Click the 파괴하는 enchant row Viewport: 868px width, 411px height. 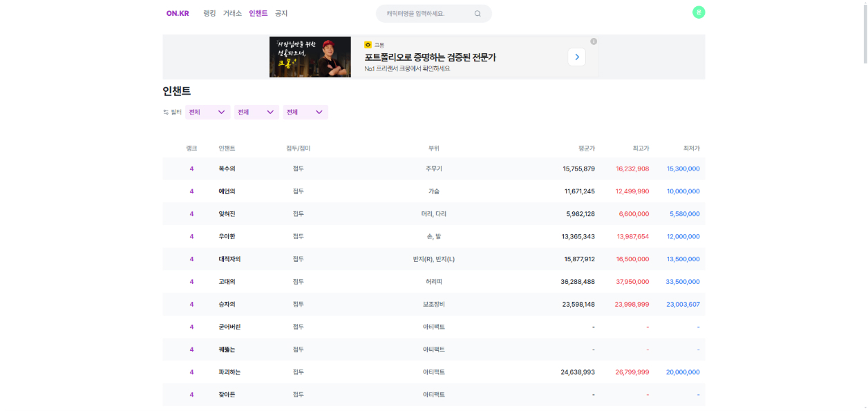point(434,372)
